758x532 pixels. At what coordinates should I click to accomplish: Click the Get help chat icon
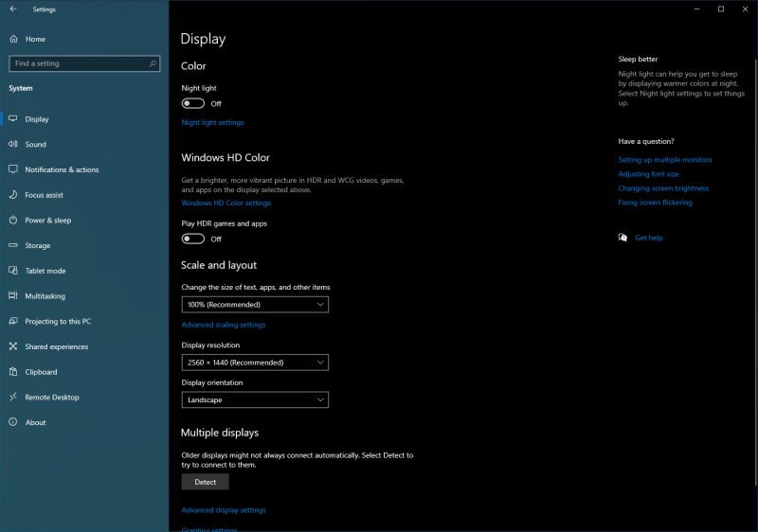(623, 238)
